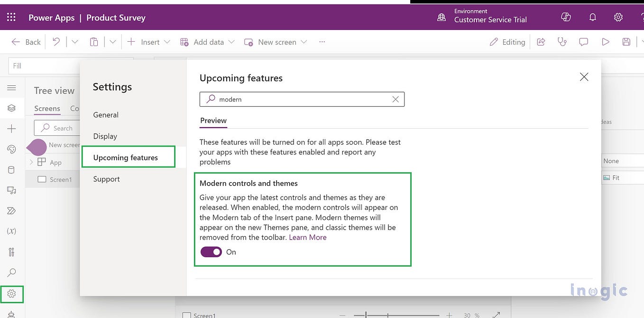Viewport: 644px width, 318px height.
Task: Click the Editing mode button
Action: coord(507,42)
